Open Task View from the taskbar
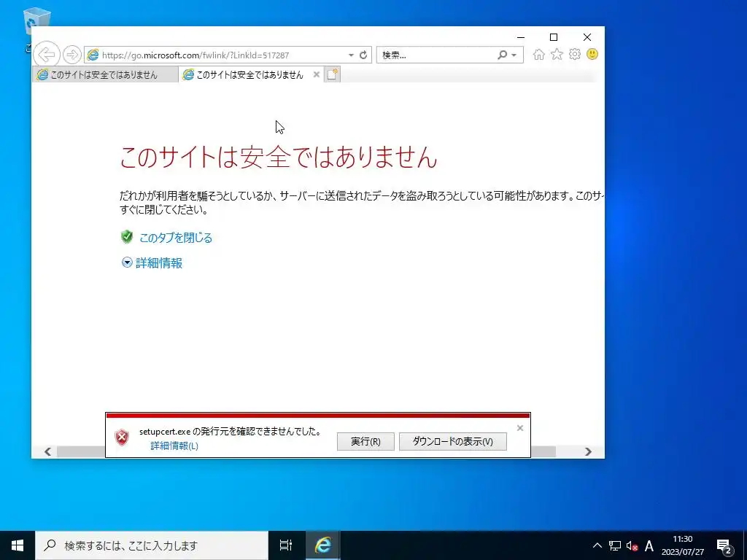Viewport: 747px width, 560px height. point(286,545)
